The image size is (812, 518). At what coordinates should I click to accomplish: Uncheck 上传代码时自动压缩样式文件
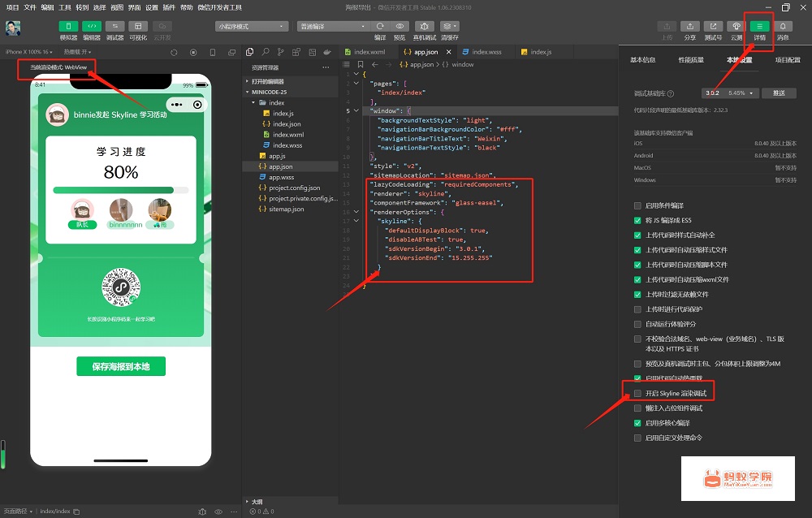coord(637,250)
